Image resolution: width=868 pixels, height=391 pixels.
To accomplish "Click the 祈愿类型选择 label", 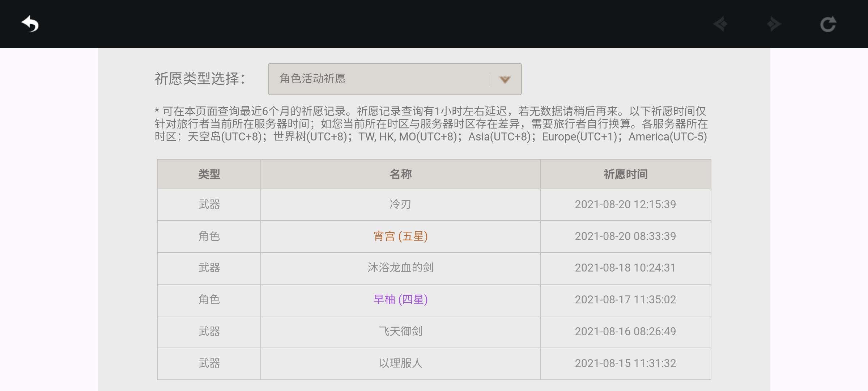I will (x=200, y=79).
